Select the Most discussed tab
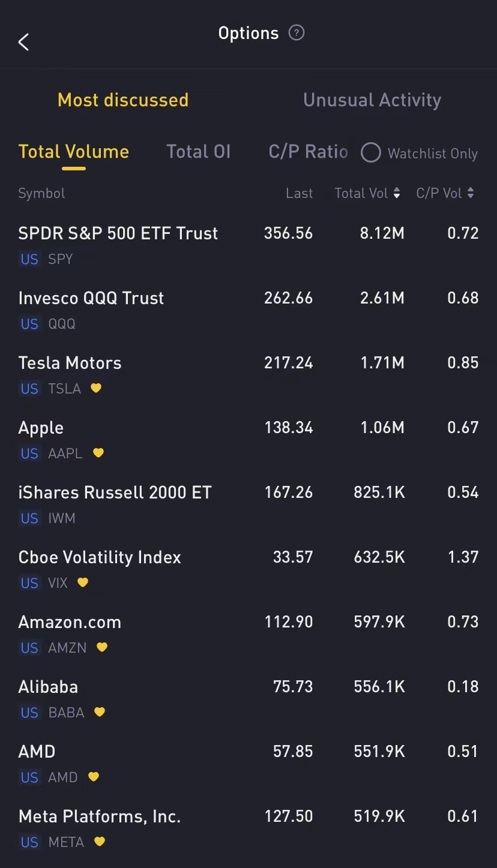Image resolution: width=497 pixels, height=868 pixels. [123, 100]
